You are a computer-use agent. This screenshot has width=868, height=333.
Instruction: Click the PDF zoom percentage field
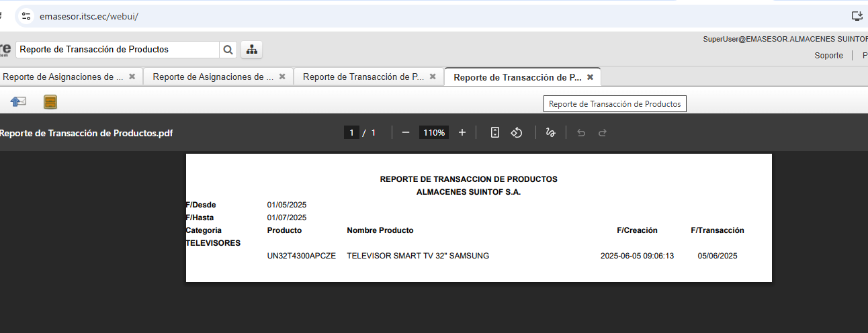click(433, 133)
